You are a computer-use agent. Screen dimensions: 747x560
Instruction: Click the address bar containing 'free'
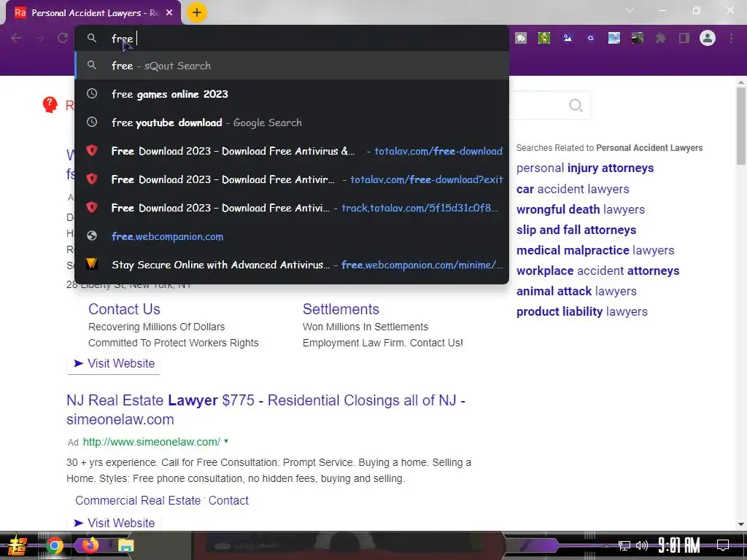point(292,39)
